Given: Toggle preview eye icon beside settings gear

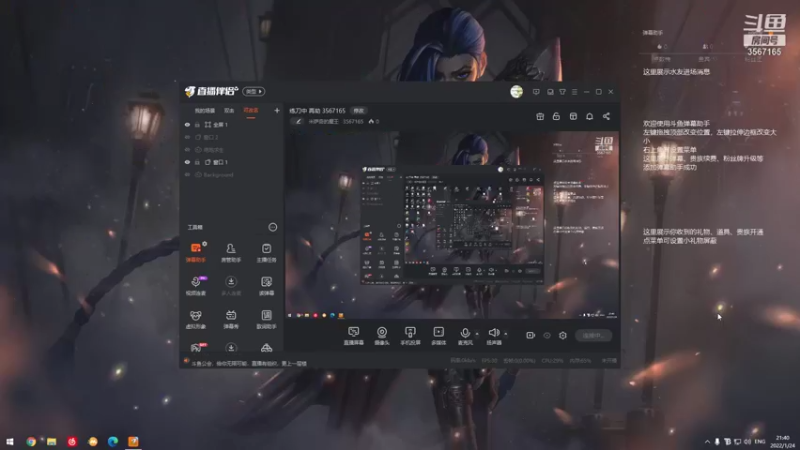Looking at the screenshot, I should (x=547, y=335).
